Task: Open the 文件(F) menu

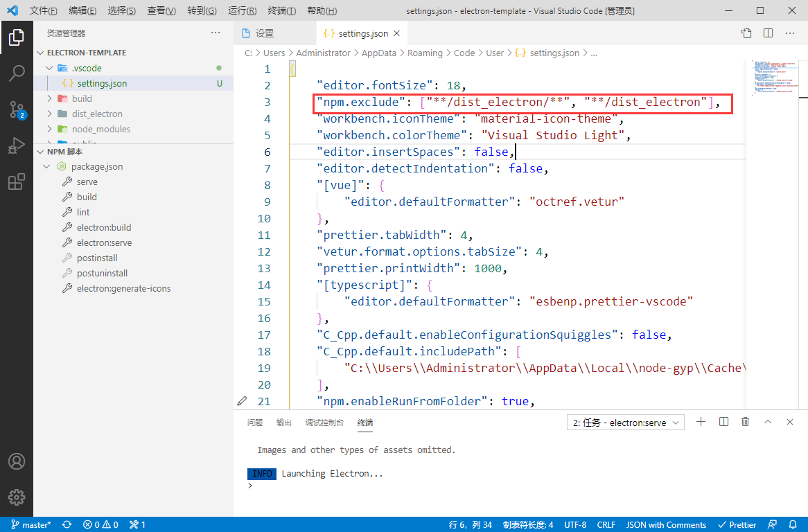Action: click(43, 11)
